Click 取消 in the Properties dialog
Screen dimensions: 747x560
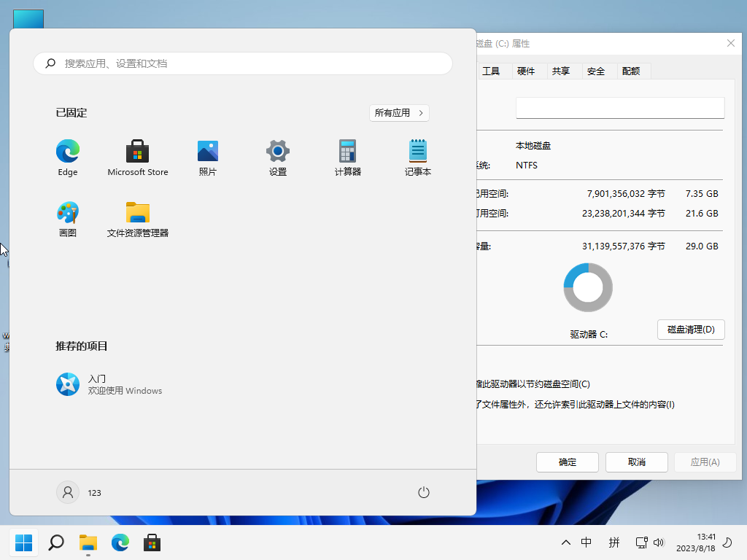click(636, 462)
